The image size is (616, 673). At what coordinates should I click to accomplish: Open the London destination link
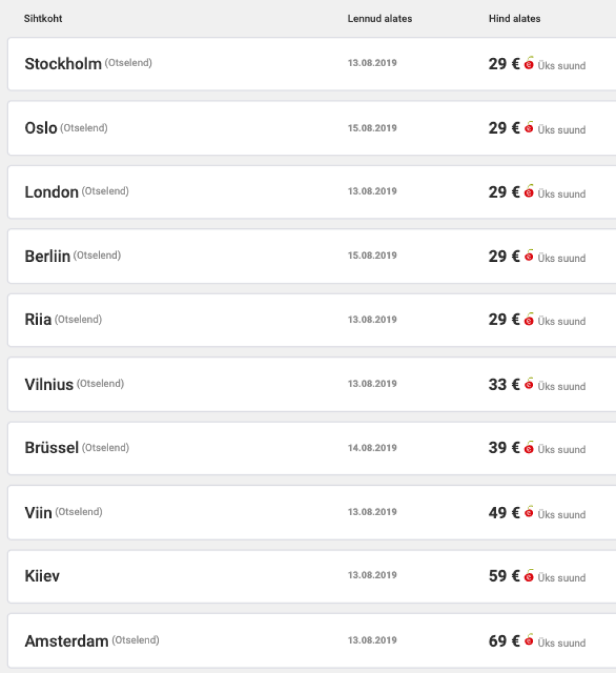pyautogui.click(x=52, y=192)
